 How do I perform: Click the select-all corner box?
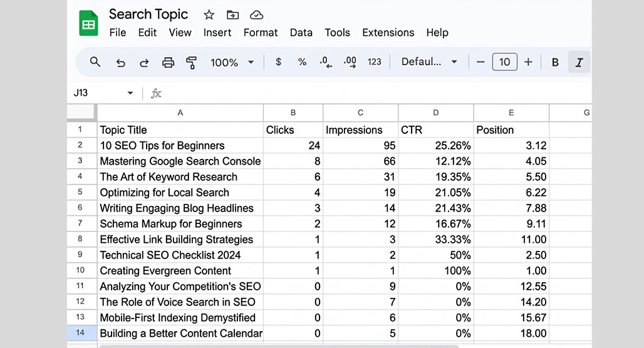(x=81, y=112)
